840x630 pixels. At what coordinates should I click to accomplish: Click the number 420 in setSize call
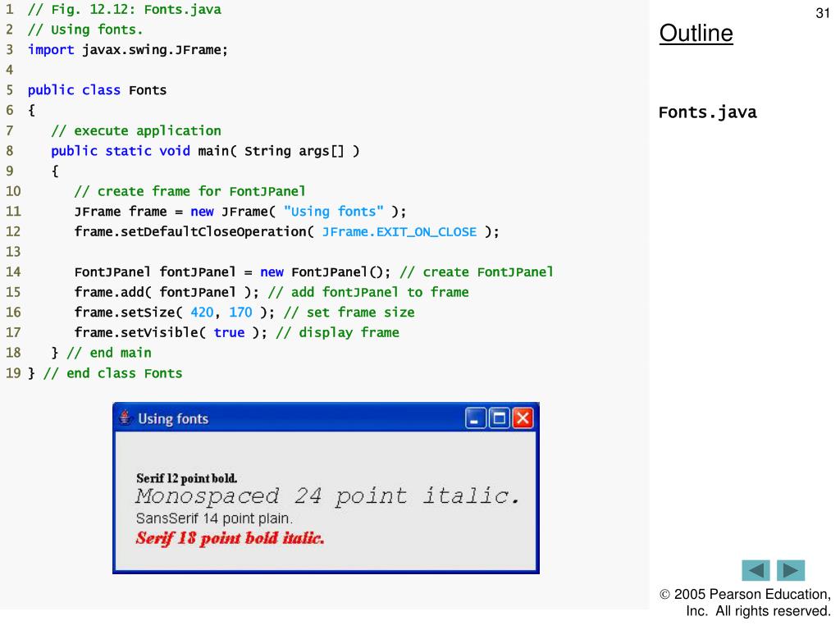202,313
